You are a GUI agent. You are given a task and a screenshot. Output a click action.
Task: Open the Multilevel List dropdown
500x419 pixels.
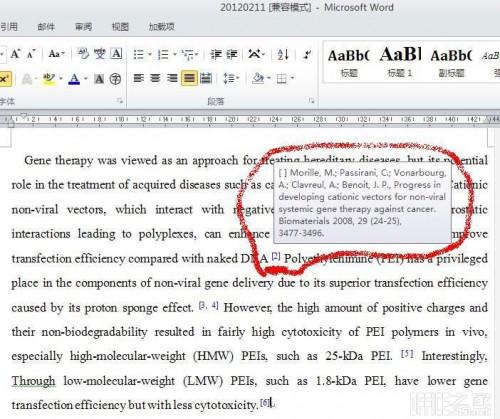(190, 54)
